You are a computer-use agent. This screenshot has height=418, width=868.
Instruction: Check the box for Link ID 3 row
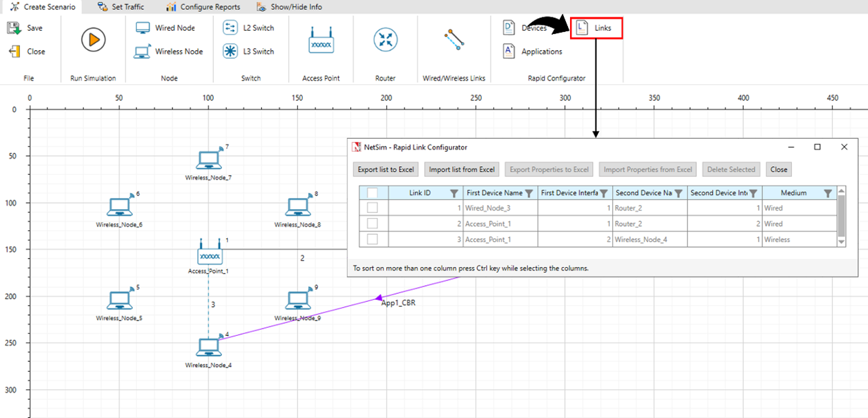click(372, 239)
